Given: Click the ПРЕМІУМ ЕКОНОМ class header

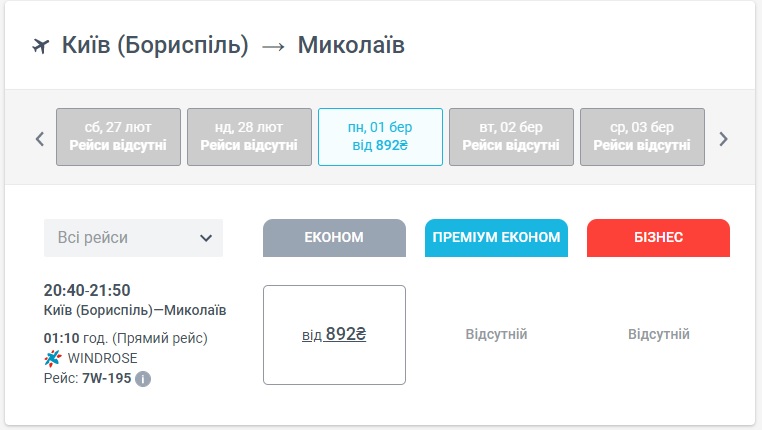Looking at the screenshot, I should (496, 238).
